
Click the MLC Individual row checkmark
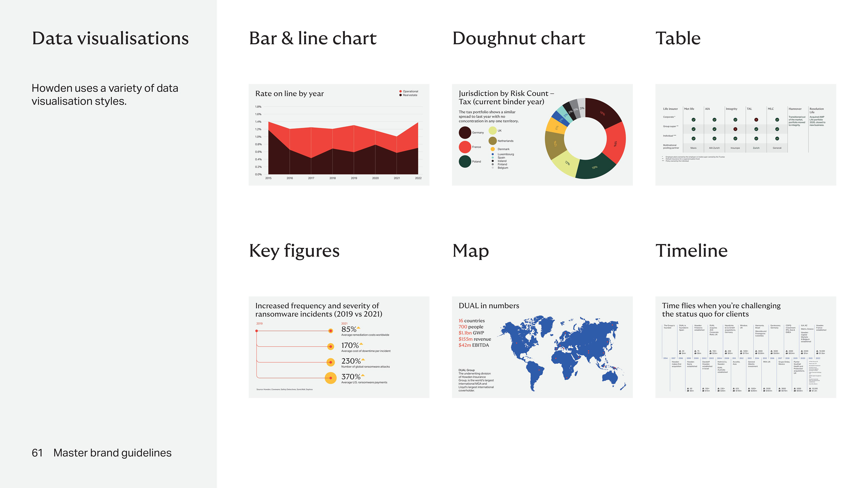point(777,138)
